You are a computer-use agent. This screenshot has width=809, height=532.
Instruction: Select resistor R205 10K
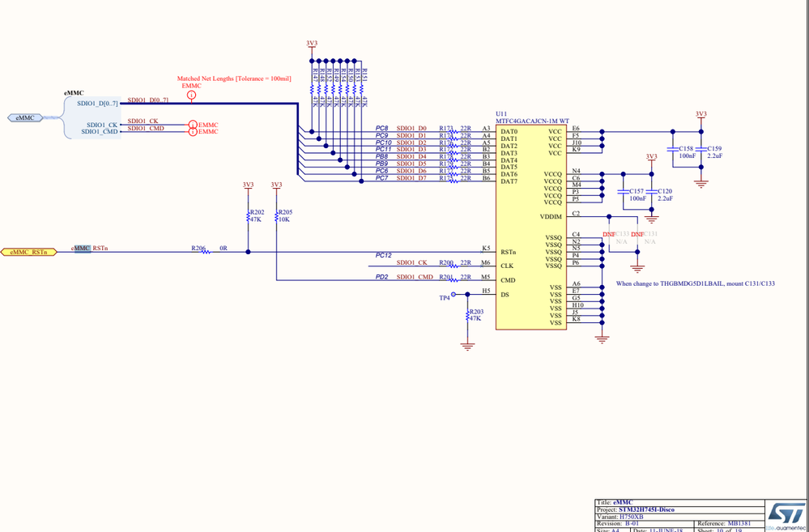coord(276,215)
